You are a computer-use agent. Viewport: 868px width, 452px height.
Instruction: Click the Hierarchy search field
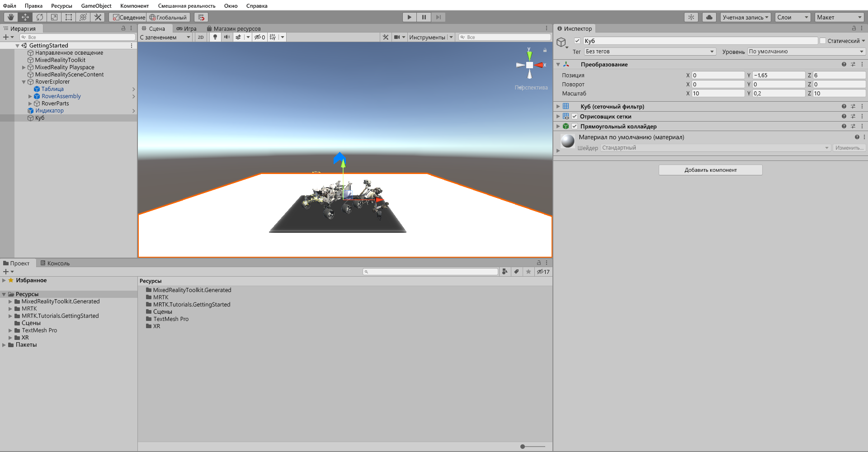[77, 37]
